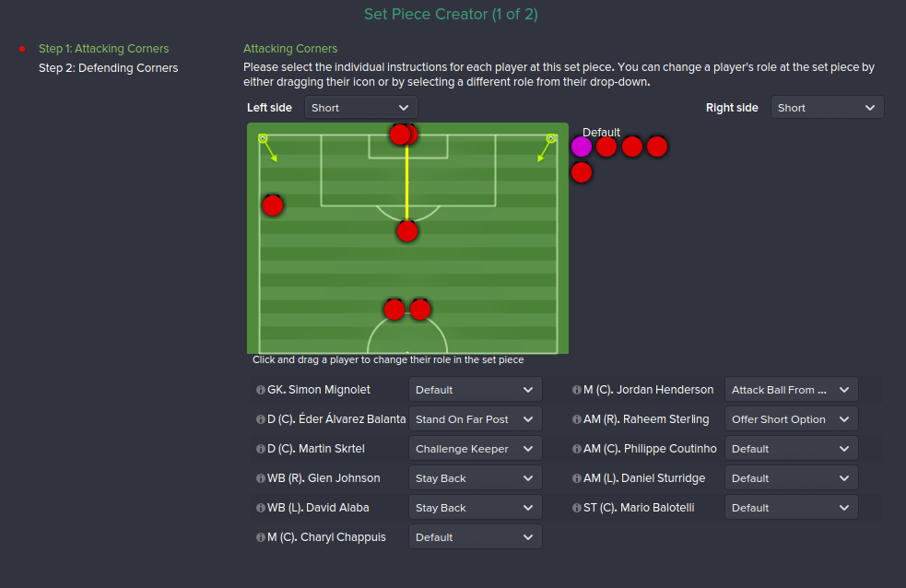Click the yellow line on the pitch

pos(406,184)
